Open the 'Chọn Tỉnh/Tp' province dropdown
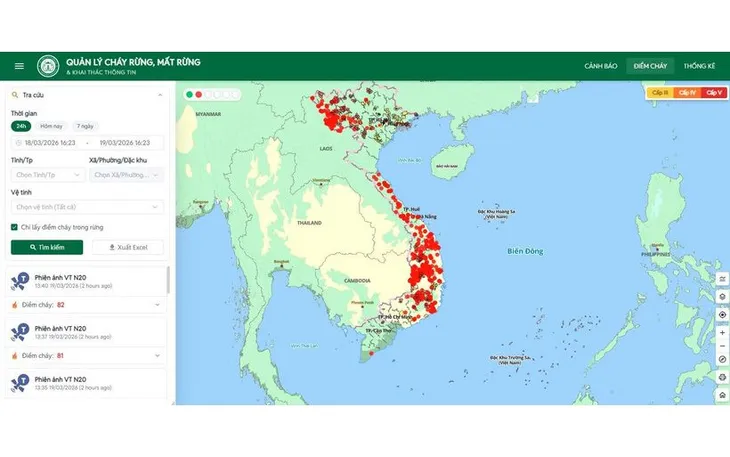 click(x=46, y=175)
